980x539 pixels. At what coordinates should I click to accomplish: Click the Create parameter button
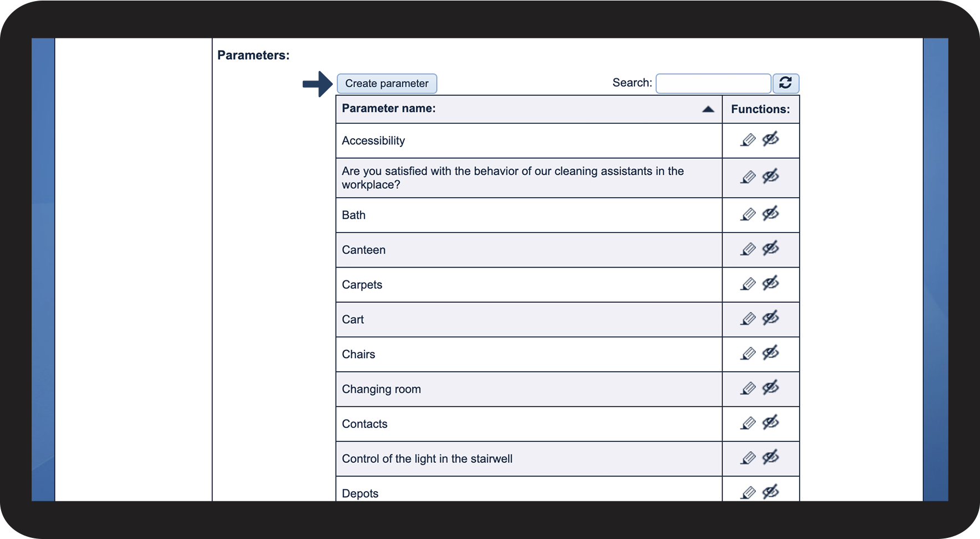387,83
